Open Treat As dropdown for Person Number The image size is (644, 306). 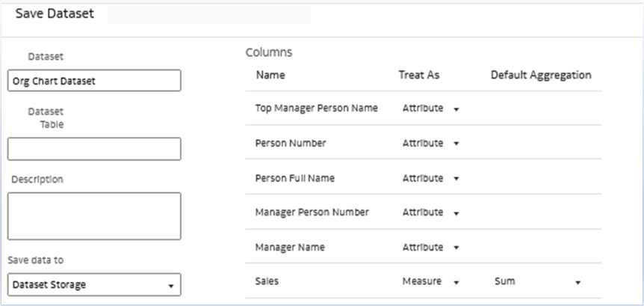[430, 143]
